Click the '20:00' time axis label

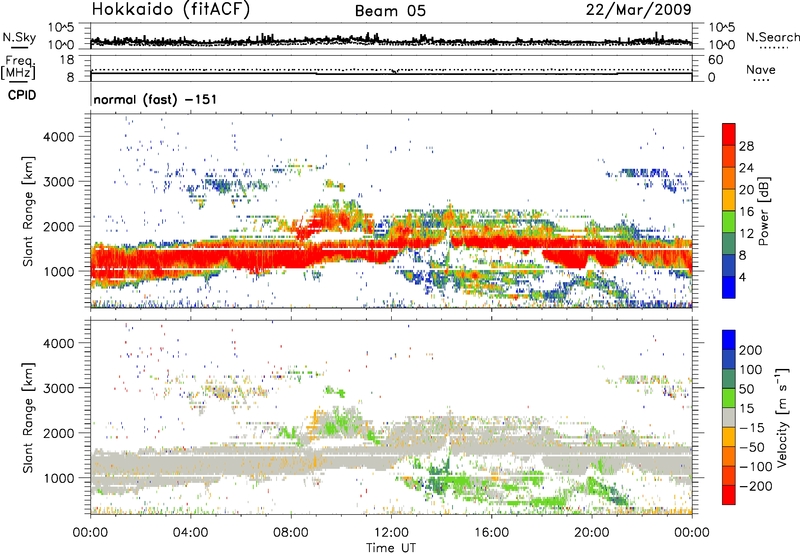point(591,533)
